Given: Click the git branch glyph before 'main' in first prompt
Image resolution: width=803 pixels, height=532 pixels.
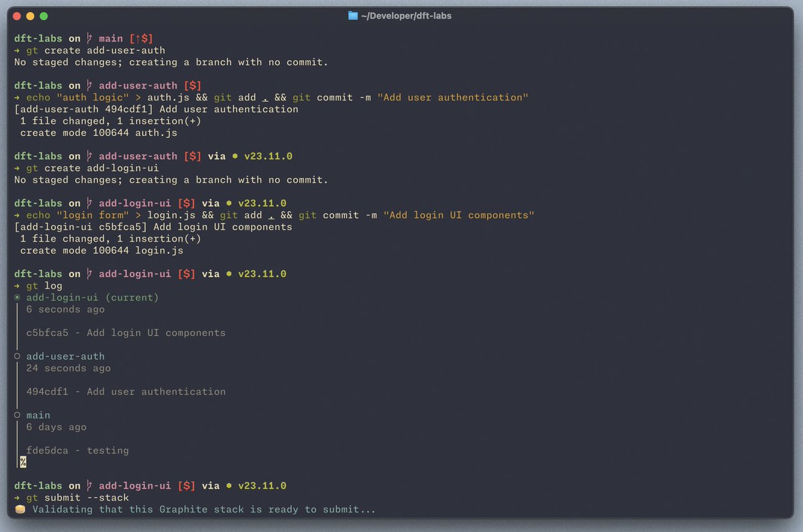Looking at the screenshot, I should click(90, 39).
